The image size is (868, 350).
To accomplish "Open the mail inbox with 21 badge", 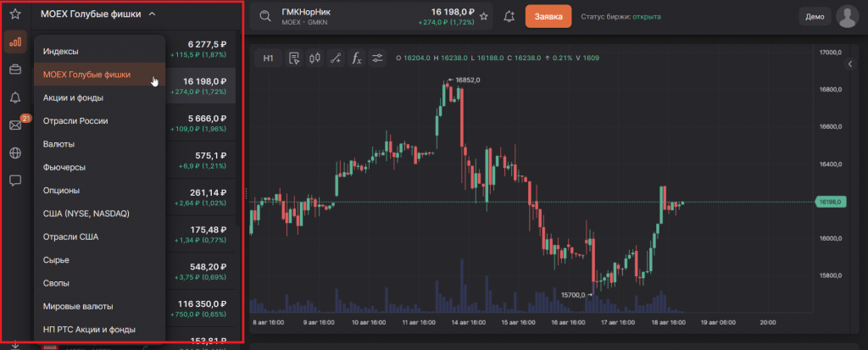I will pyautogui.click(x=15, y=125).
